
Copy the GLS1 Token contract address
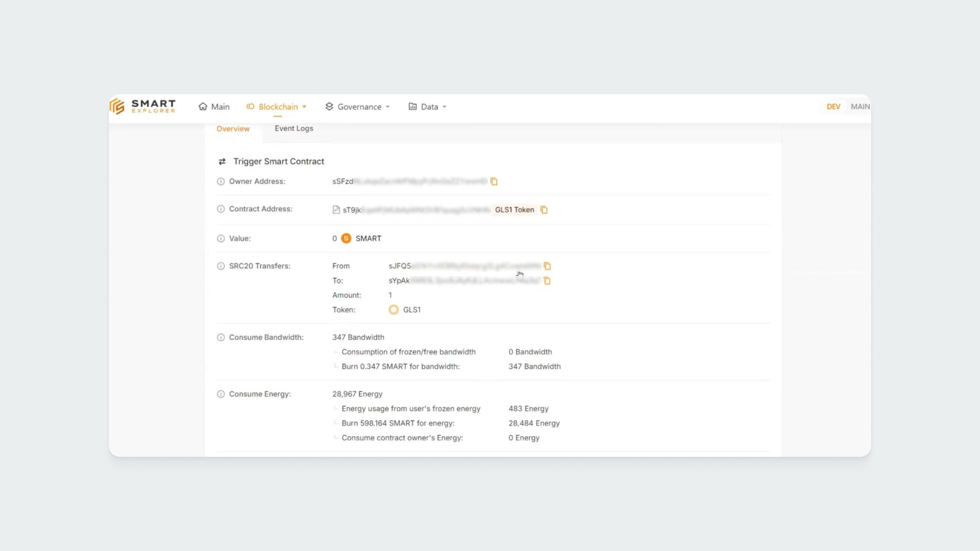[x=543, y=210]
